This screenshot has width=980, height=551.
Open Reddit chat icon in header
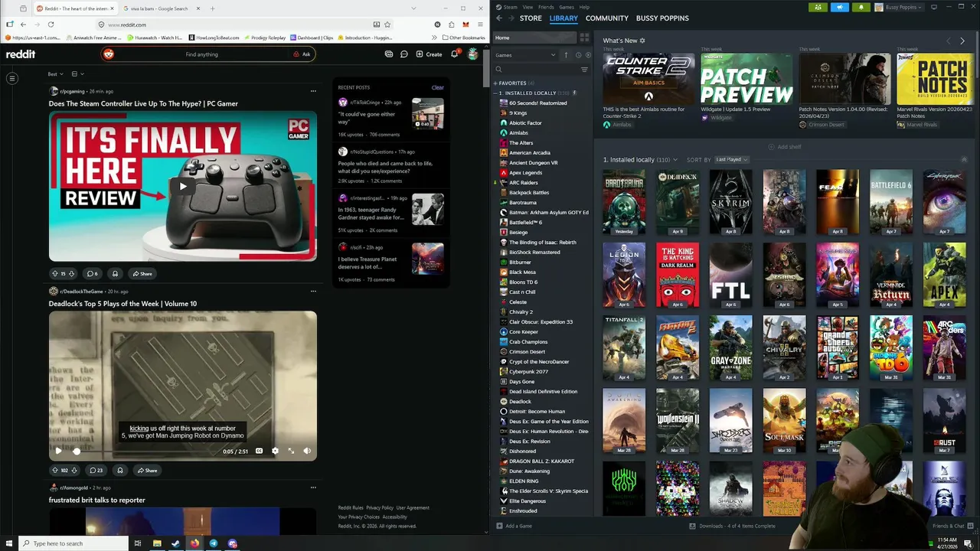click(404, 54)
